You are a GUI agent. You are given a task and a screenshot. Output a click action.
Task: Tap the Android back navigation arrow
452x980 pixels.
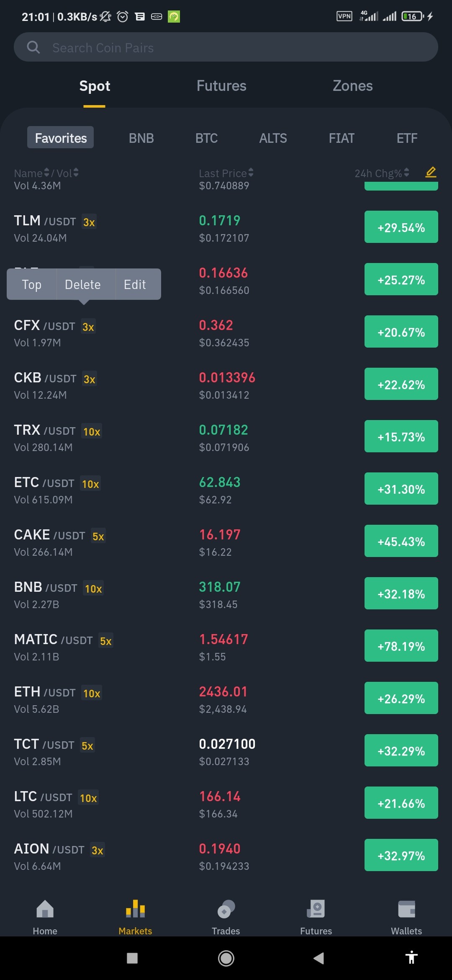coord(318,958)
